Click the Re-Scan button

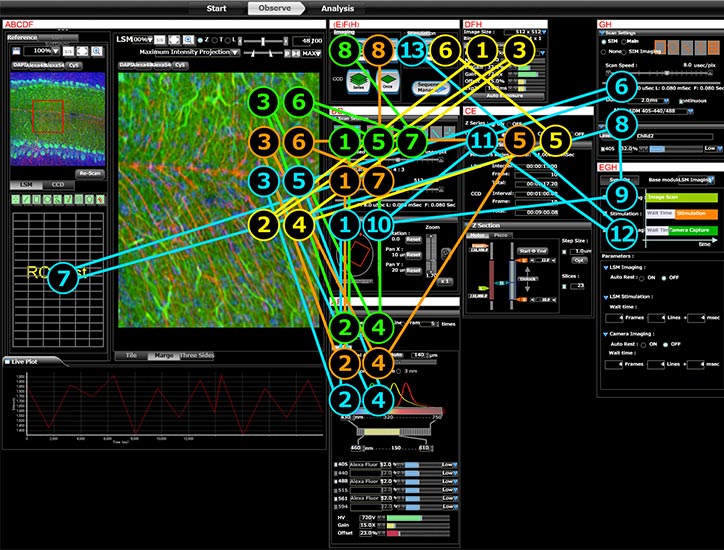pyautogui.click(x=90, y=173)
